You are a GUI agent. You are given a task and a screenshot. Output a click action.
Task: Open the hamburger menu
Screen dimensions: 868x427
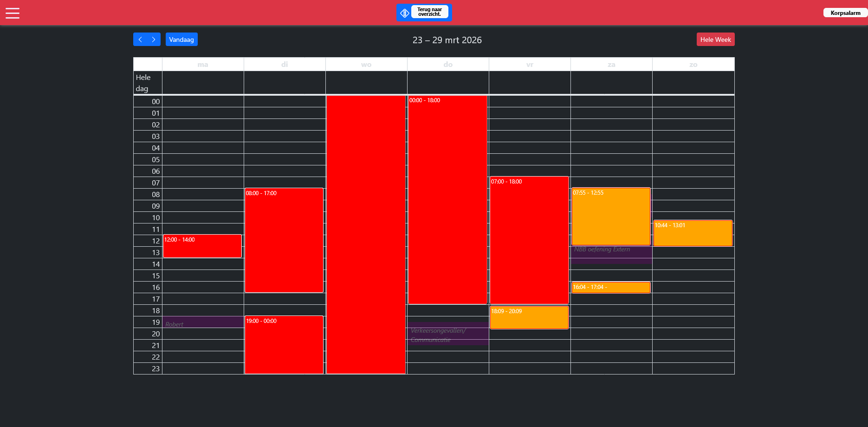pos(13,13)
